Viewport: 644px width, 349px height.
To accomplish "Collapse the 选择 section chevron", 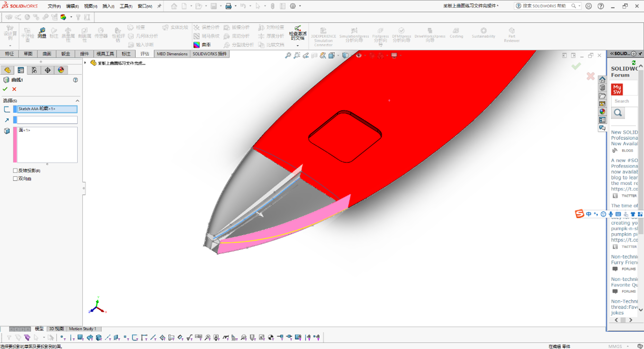I will pyautogui.click(x=77, y=101).
